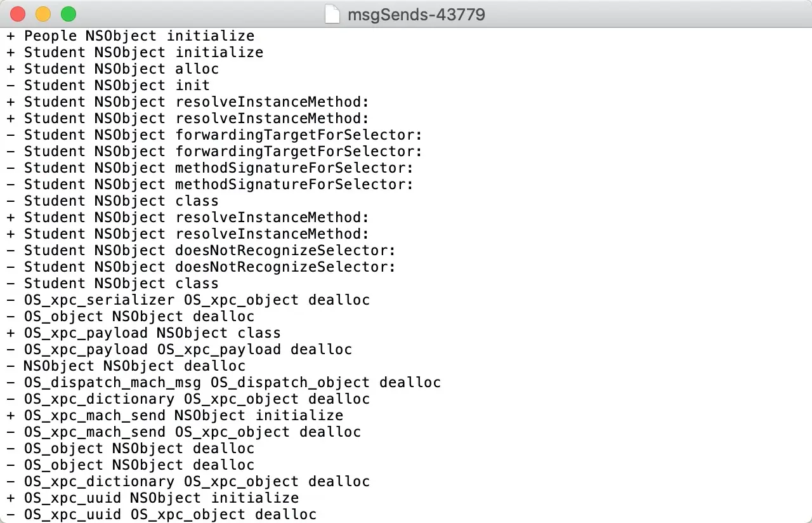Click the OS_xpc_payload OS_xpc_payload dealloc line

tap(180, 350)
